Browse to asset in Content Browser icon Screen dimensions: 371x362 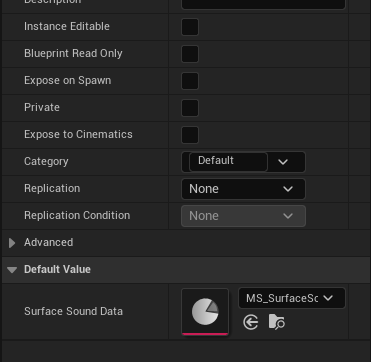(x=276, y=322)
